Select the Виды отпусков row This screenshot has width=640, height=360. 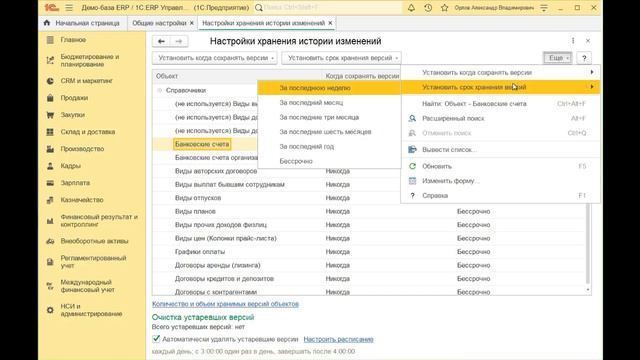coord(198,198)
